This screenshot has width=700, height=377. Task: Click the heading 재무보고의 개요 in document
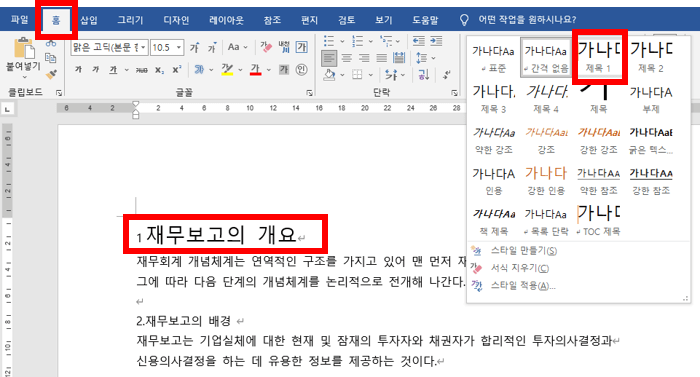tap(221, 234)
